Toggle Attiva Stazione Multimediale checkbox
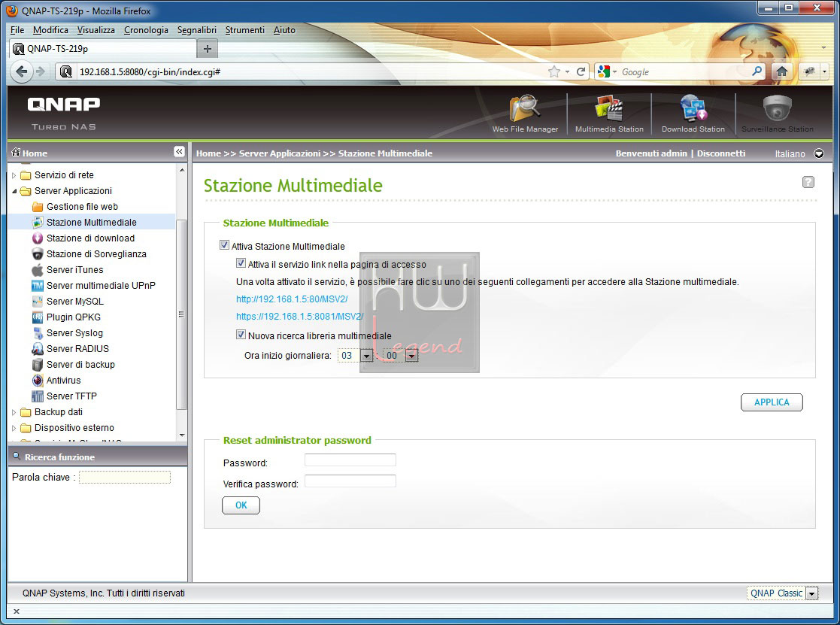 pyautogui.click(x=224, y=245)
